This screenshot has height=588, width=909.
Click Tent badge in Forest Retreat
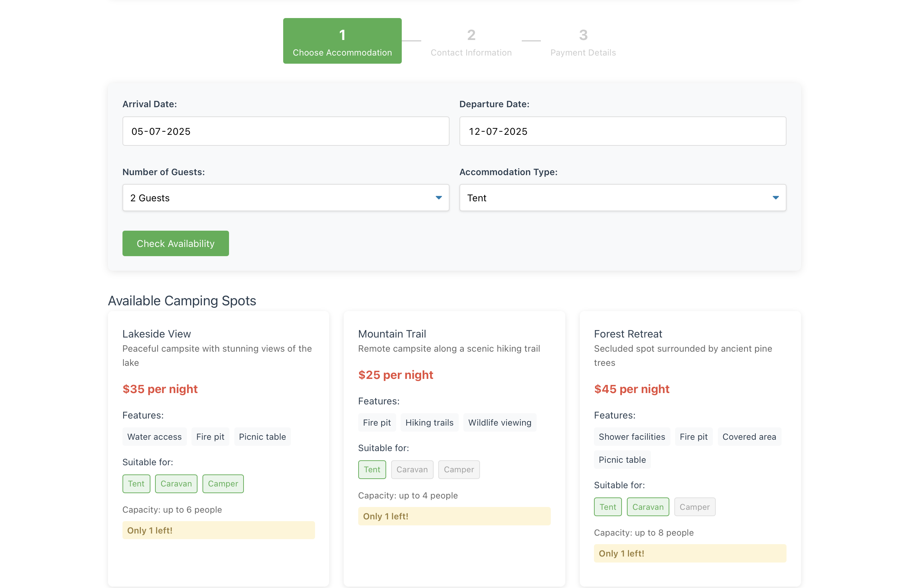click(608, 507)
